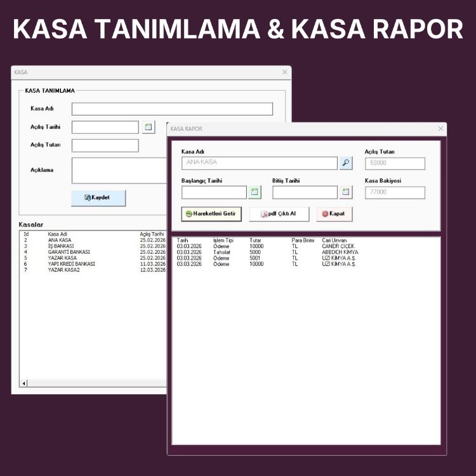
Task: Focus the Bitiş Tarihi input field
Action: coord(305,192)
